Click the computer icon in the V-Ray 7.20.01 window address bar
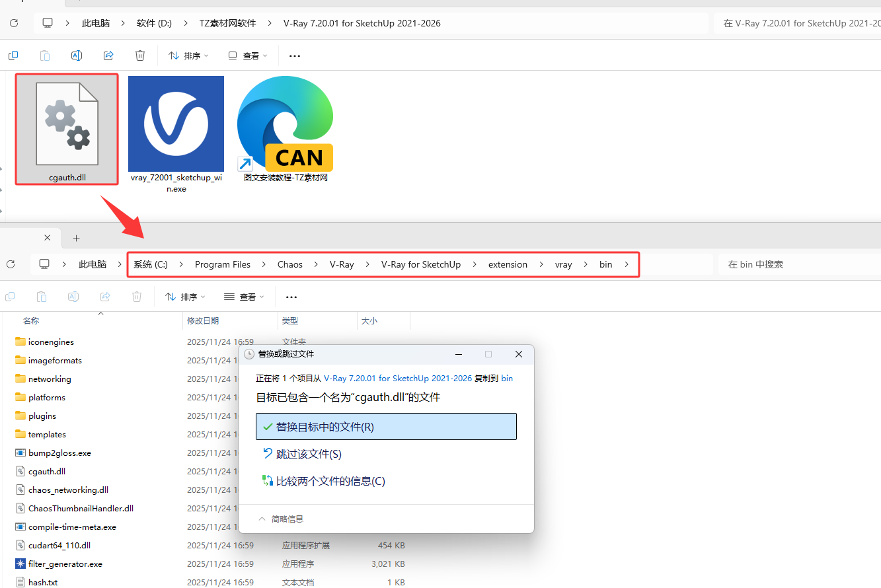881x588 pixels. coord(48,23)
